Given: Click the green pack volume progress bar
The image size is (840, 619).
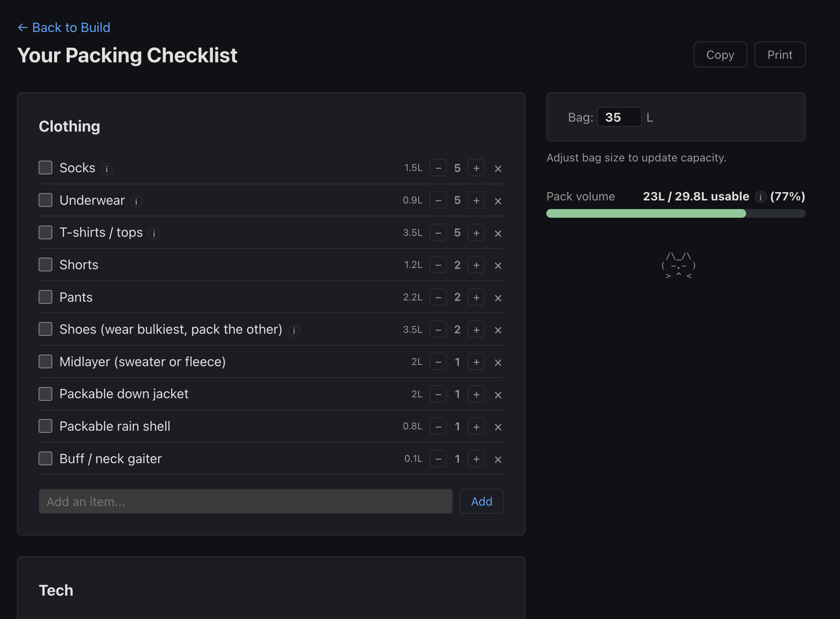Looking at the screenshot, I should click(x=644, y=213).
